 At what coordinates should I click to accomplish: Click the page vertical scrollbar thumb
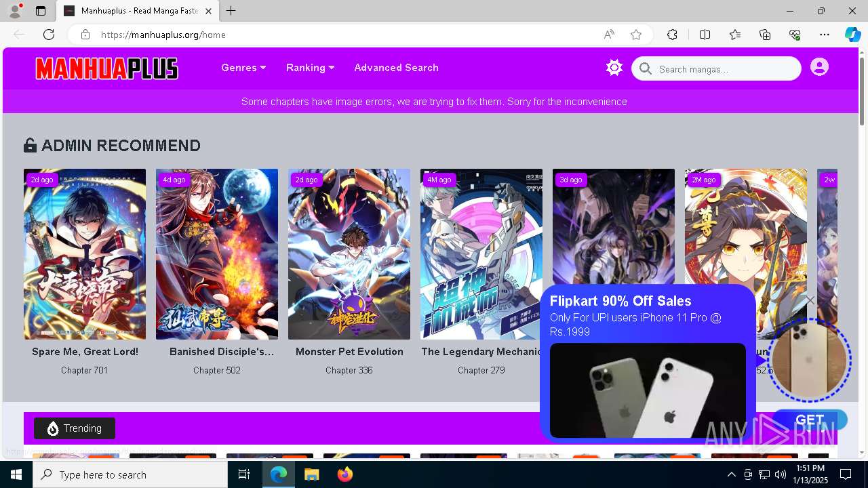point(862,91)
